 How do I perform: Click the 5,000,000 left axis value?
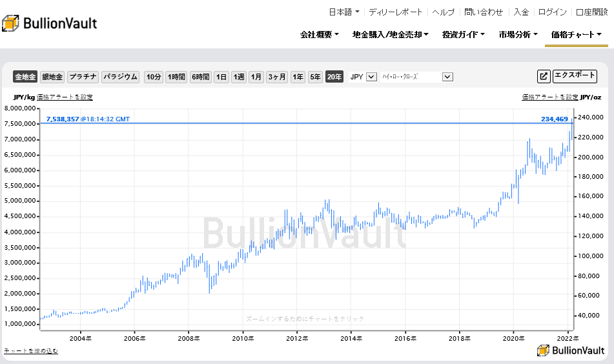click(x=20, y=201)
